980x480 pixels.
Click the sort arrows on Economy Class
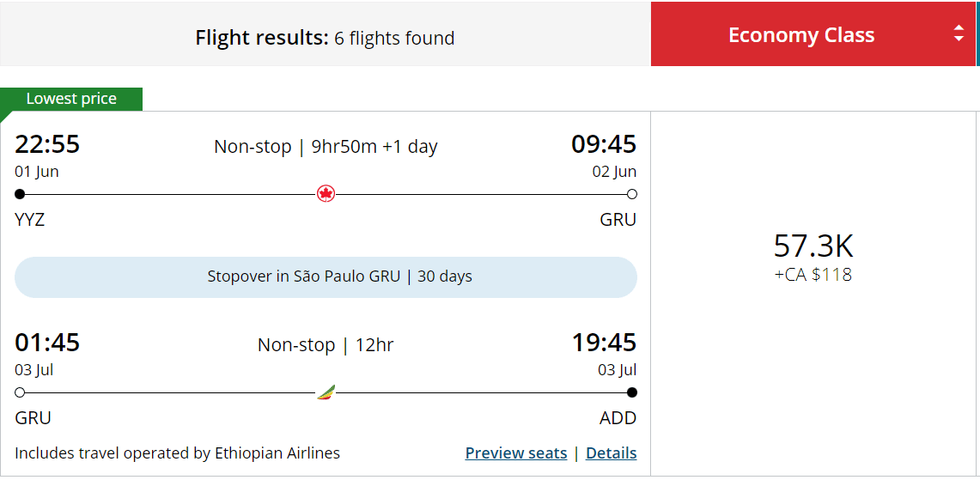959,34
